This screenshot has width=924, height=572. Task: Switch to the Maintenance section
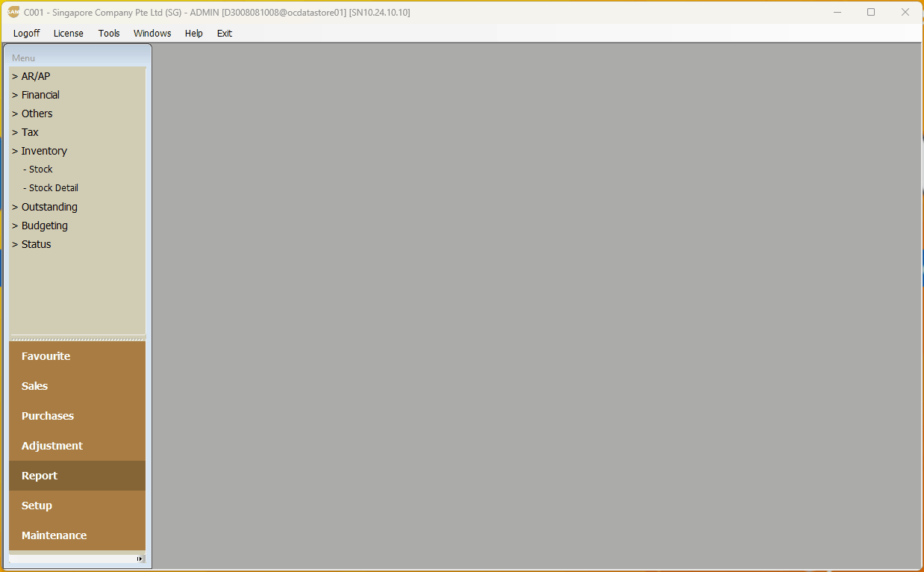coord(78,535)
